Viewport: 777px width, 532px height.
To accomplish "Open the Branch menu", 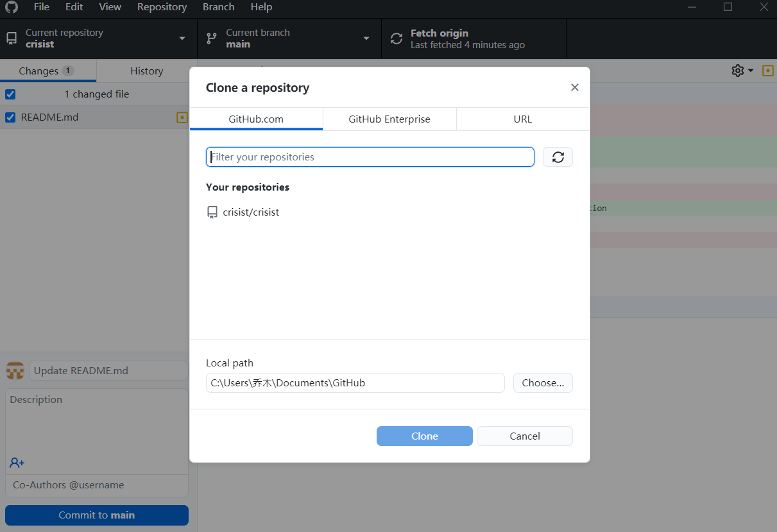I will tap(219, 7).
